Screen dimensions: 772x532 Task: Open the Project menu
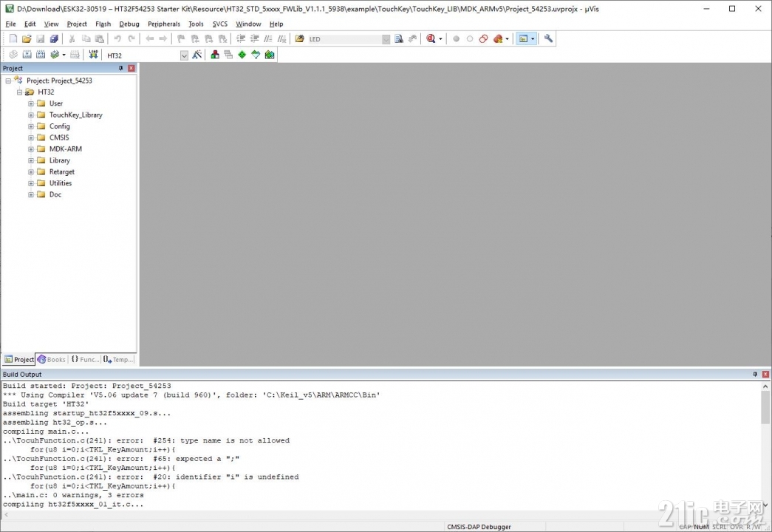point(77,24)
